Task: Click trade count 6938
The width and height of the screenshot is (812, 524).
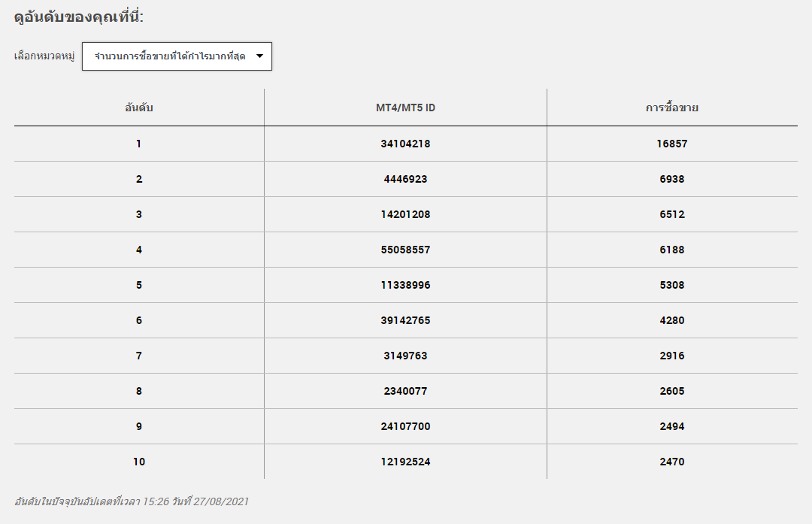Action: tap(672, 179)
